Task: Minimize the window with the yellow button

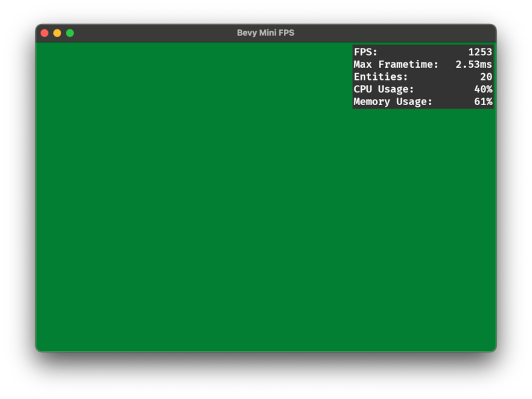Action: point(57,33)
